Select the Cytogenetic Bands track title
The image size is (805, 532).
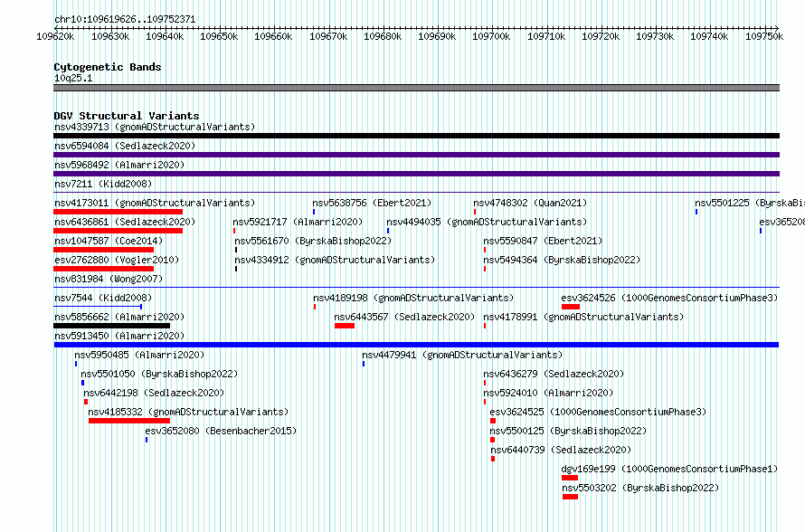pos(108,67)
